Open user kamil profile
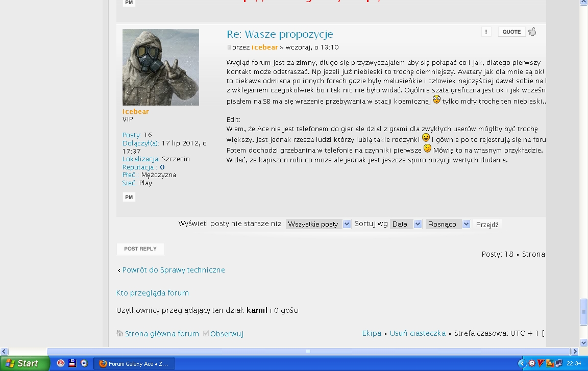The image size is (588, 371). 257,310
